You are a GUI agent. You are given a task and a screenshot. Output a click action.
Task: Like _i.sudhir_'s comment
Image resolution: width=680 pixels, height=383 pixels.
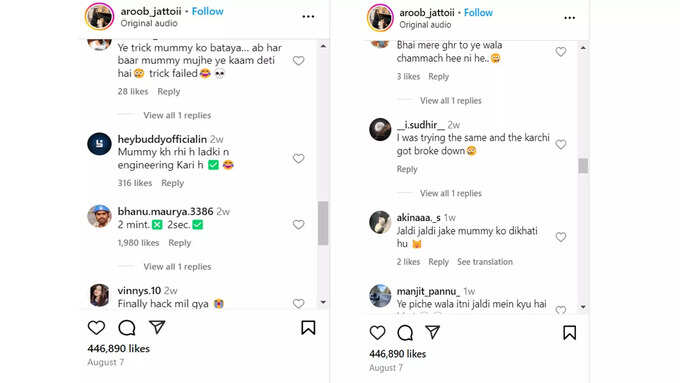[561, 144]
